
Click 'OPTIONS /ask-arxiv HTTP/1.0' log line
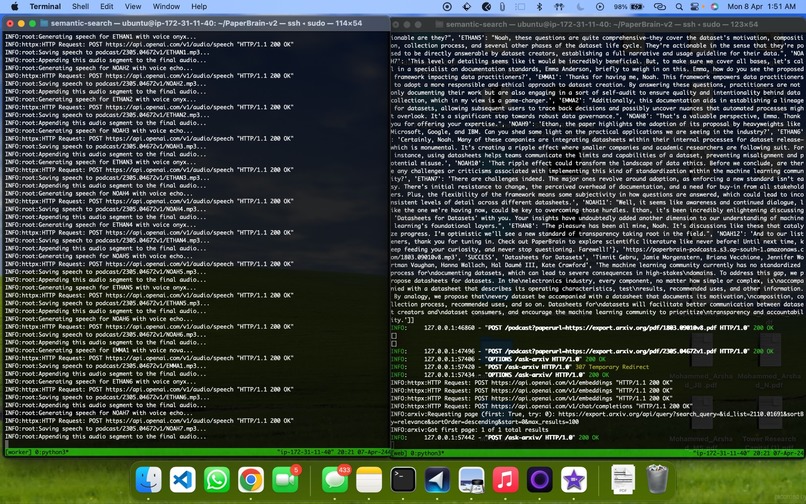(498, 359)
